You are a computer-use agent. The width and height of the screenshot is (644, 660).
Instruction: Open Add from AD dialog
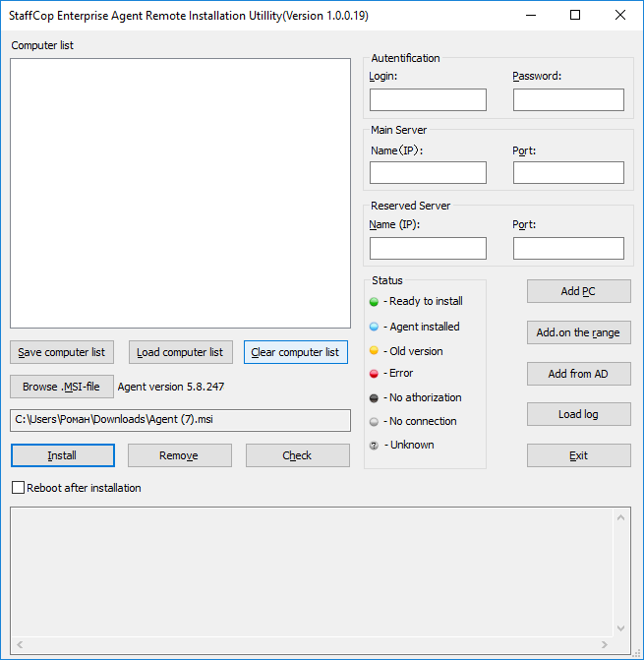click(578, 374)
